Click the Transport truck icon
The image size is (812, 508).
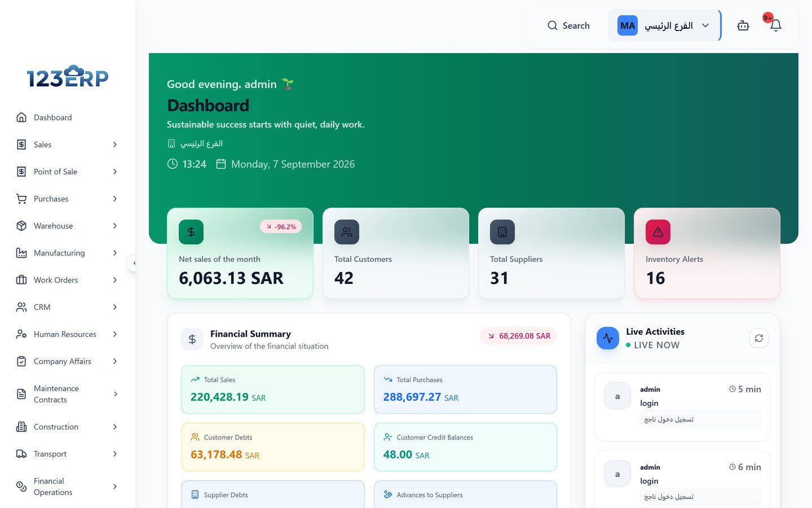[21, 454]
